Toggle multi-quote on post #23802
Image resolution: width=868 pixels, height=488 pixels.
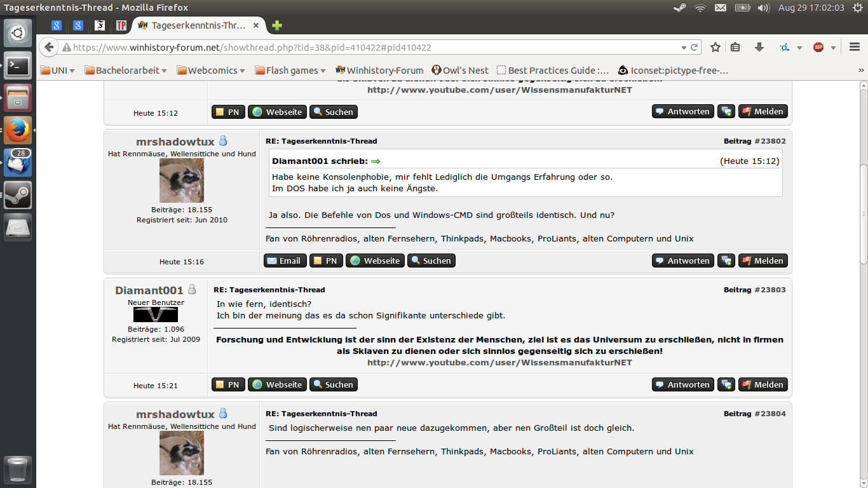726,261
